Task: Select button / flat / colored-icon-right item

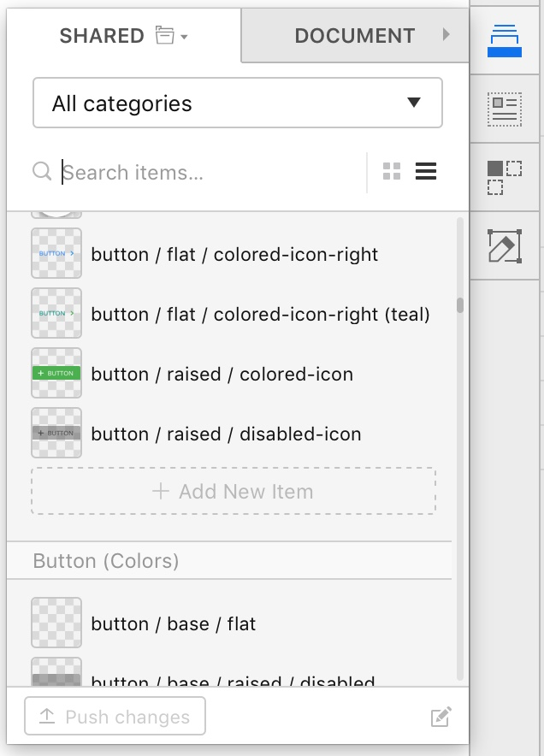Action: (234, 254)
